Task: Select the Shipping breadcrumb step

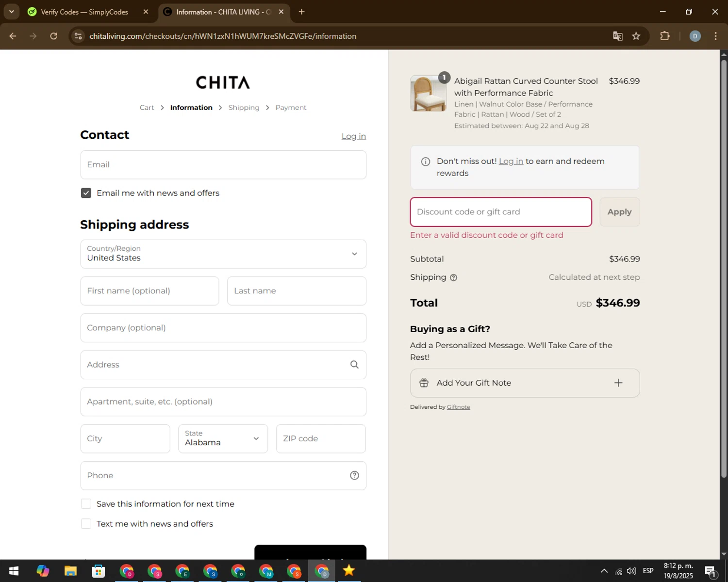Action: 244,108
